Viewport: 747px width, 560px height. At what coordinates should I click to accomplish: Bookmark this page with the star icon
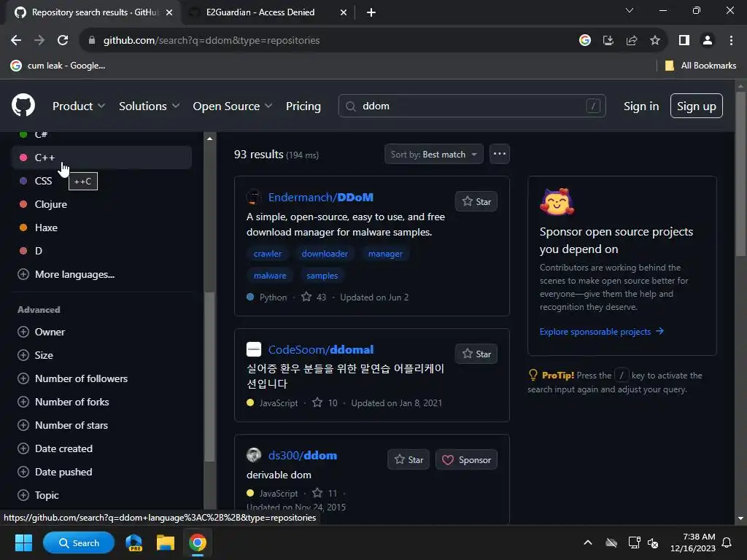click(655, 41)
